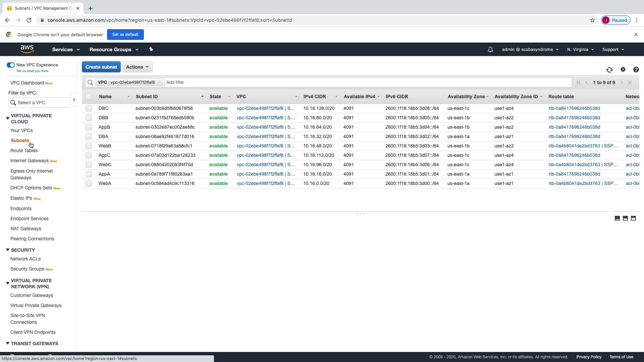Open AWS notifications bell

[x=490, y=50]
